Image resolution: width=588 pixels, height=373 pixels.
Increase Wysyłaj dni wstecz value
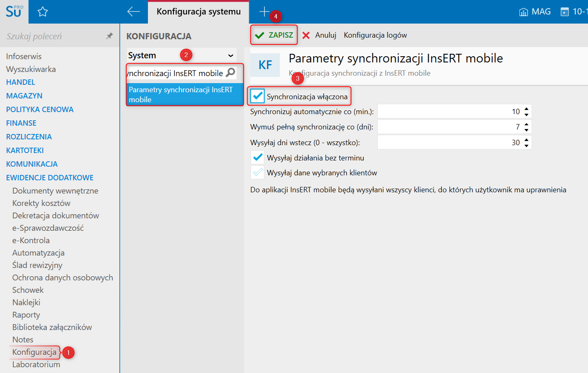526,140
